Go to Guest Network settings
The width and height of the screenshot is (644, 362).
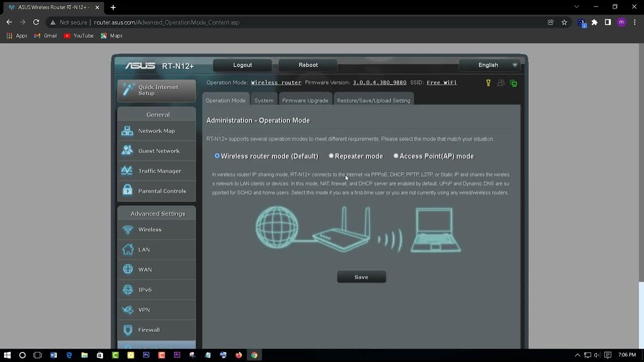coord(156,151)
